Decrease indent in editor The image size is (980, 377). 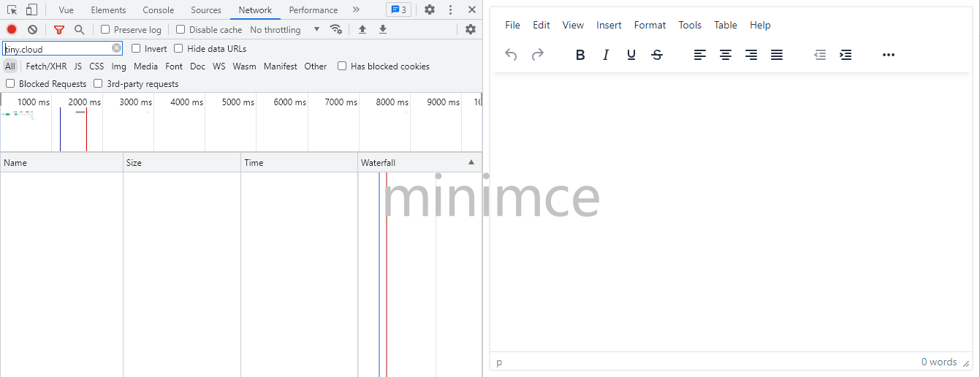pyautogui.click(x=820, y=55)
